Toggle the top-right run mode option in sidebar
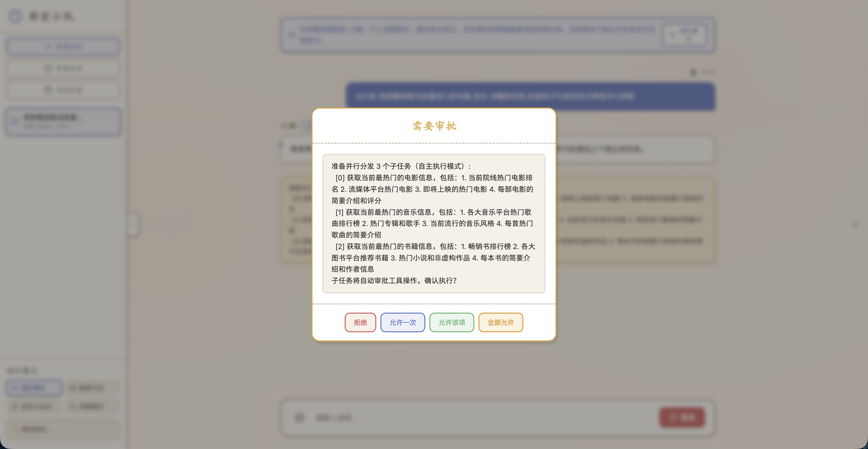The width and height of the screenshot is (868, 449). click(x=92, y=387)
